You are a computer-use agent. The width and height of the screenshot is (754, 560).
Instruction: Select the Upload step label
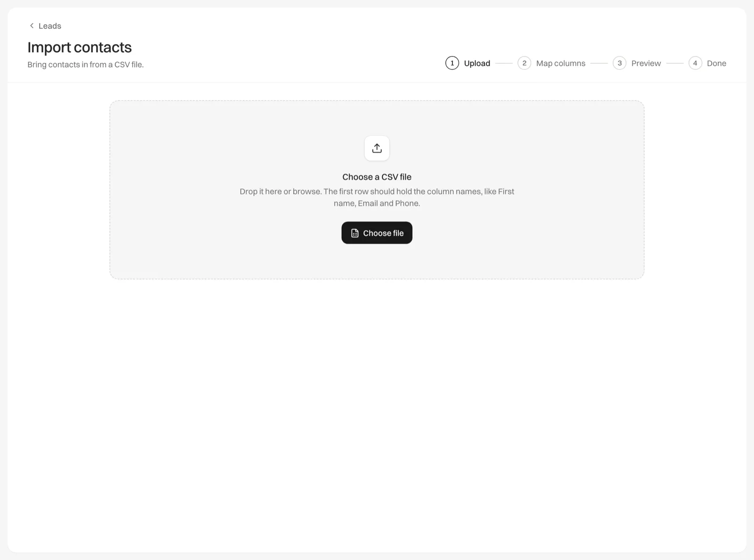[x=477, y=63]
